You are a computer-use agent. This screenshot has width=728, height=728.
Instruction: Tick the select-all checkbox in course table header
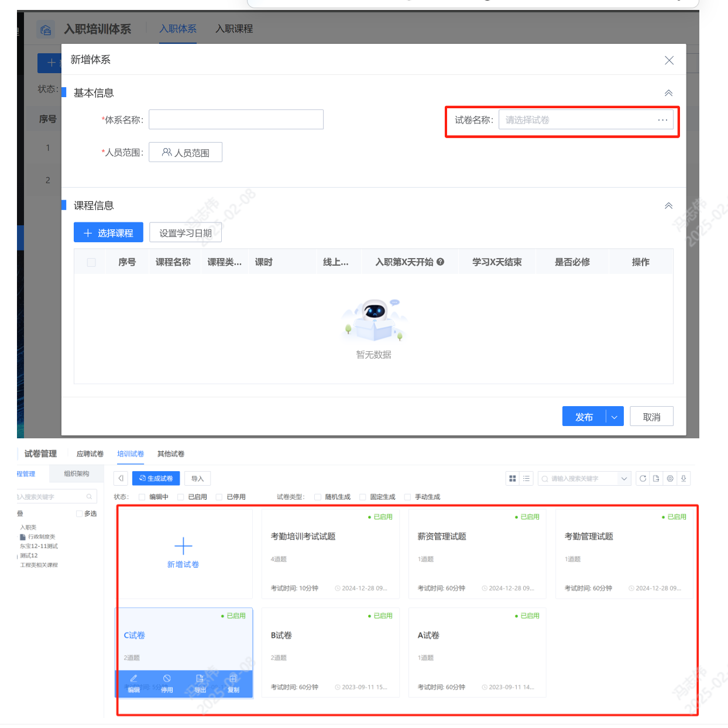91,262
